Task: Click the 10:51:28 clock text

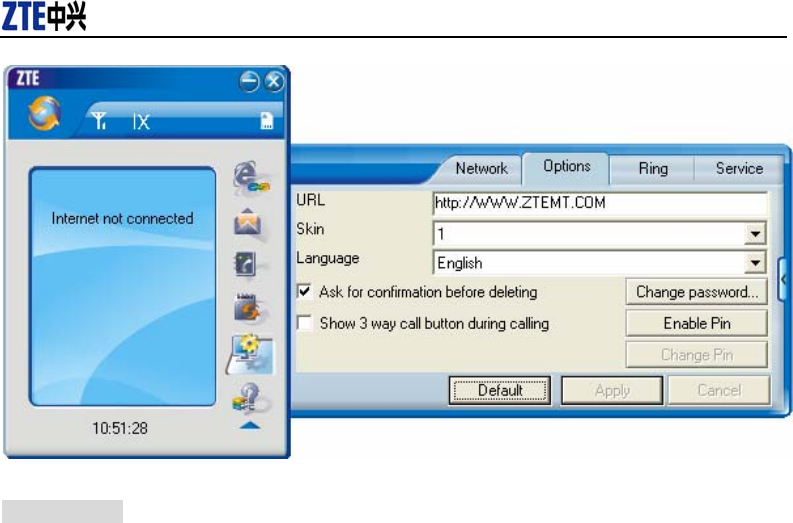Action: point(120,428)
